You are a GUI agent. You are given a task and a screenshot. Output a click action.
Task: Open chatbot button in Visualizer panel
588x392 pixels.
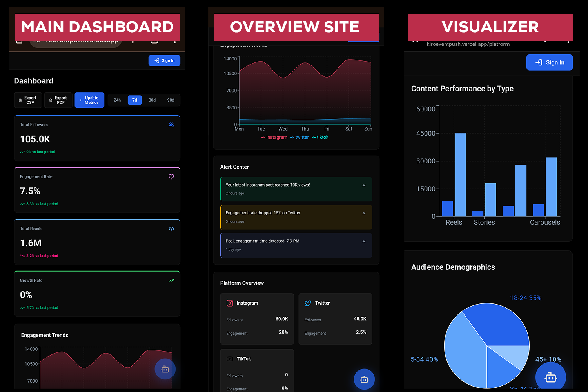pos(551,377)
